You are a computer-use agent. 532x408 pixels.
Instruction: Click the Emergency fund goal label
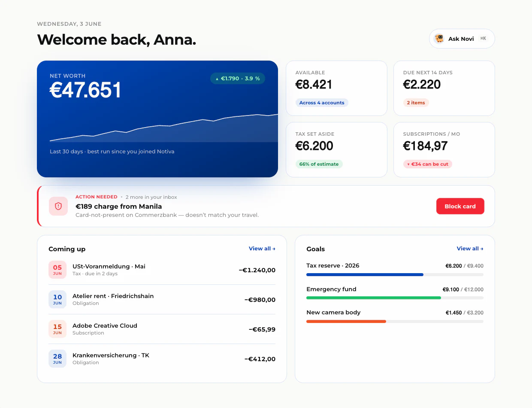point(331,289)
